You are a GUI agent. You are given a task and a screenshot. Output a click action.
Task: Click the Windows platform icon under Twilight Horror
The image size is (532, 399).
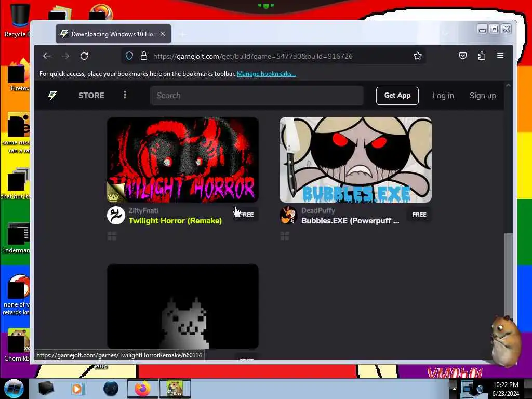[x=112, y=236]
